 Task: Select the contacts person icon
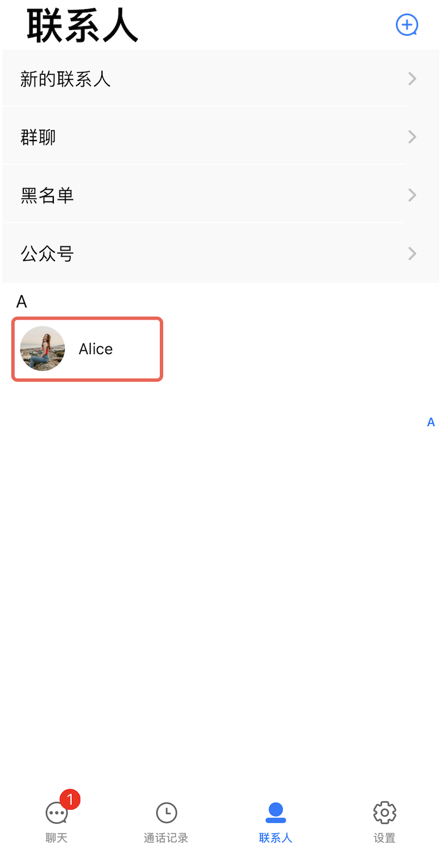pyautogui.click(x=275, y=812)
